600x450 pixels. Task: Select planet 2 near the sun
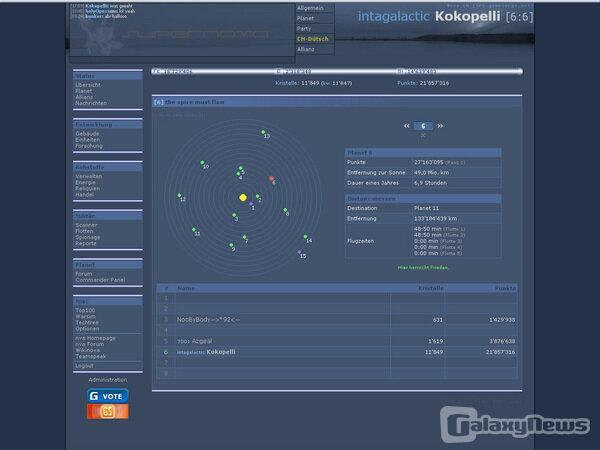click(258, 196)
